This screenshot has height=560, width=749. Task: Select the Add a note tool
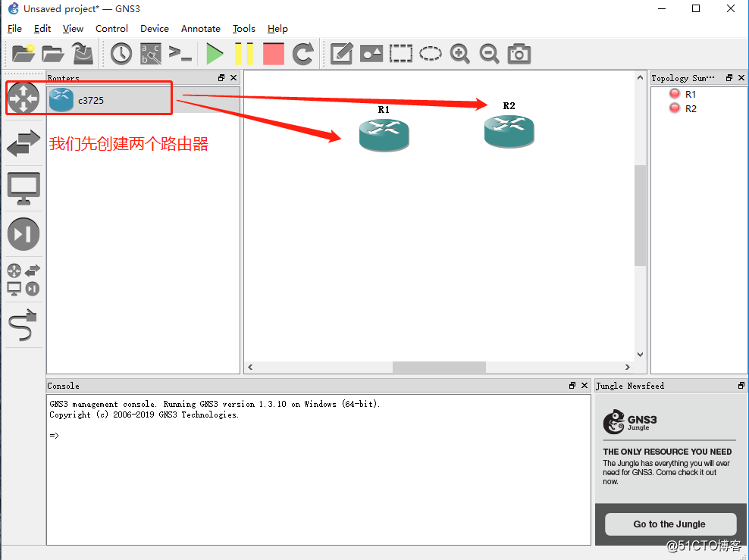coord(342,54)
